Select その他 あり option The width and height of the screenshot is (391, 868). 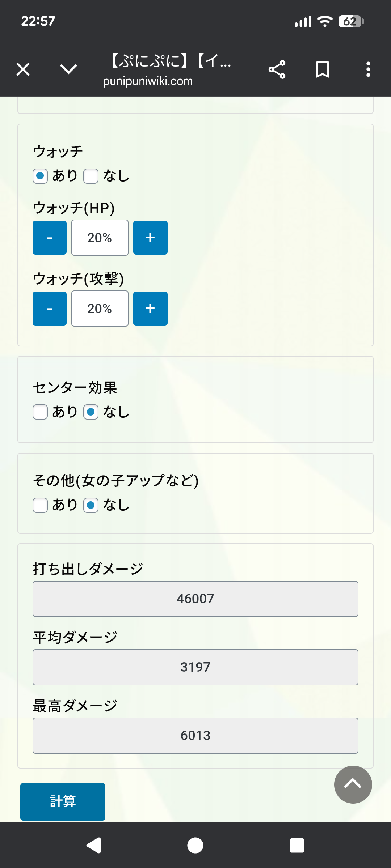point(40,505)
